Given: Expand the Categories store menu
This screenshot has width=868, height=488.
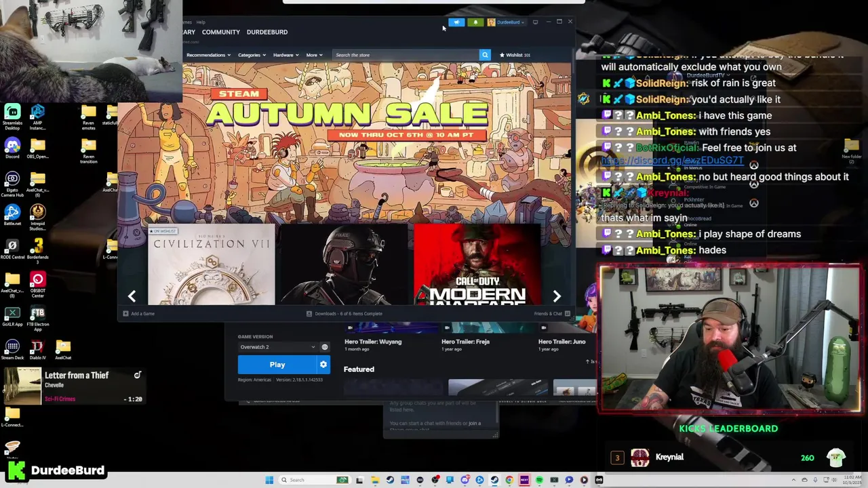Looking at the screenshot, I should (x=252, y=55).
